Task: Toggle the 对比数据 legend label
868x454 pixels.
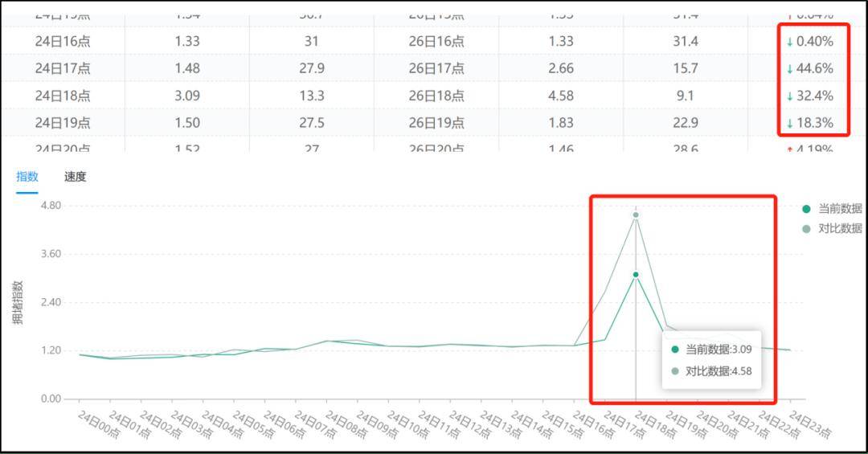Action: pos(840,228)
